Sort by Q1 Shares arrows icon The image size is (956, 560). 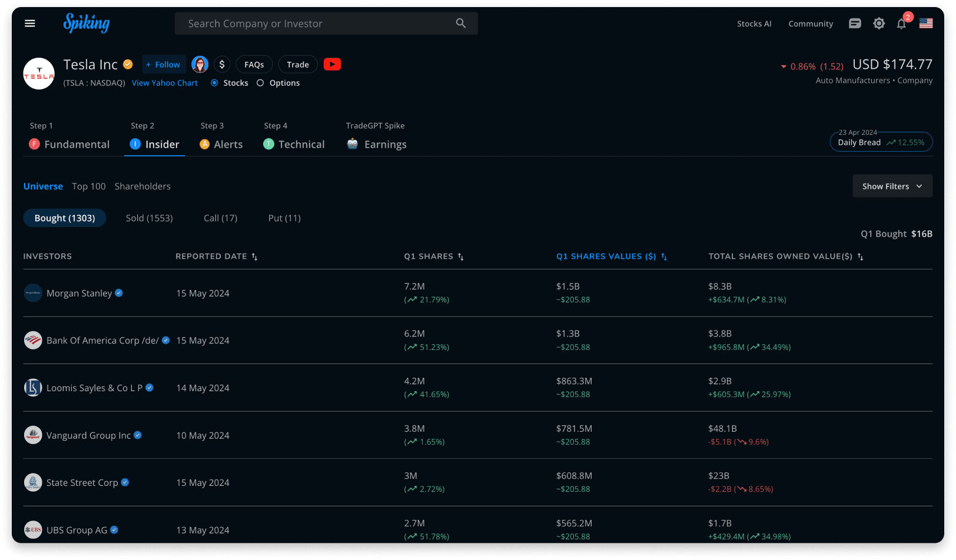pos(460,256)
